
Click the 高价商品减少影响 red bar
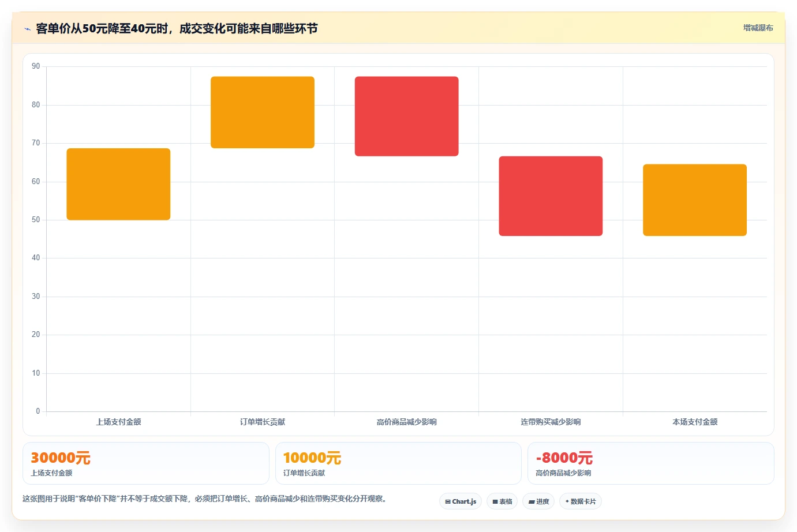coord(407,117)
